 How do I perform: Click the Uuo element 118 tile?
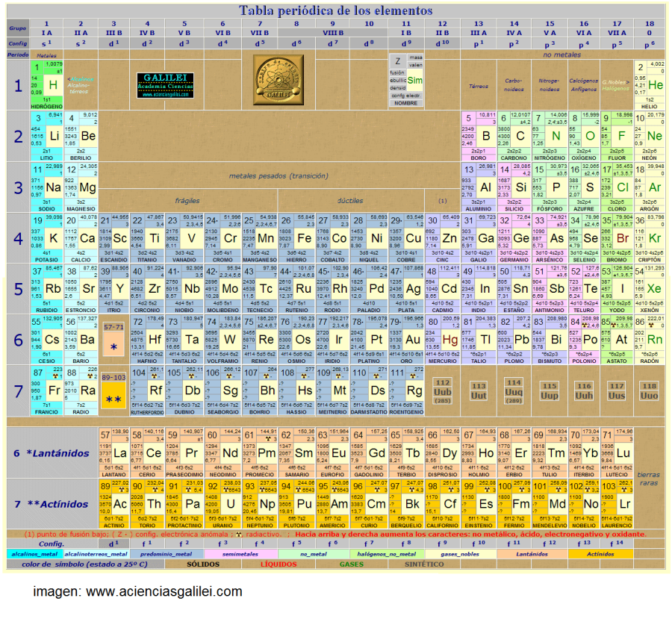pyautogui.click(x=649, y=391)
